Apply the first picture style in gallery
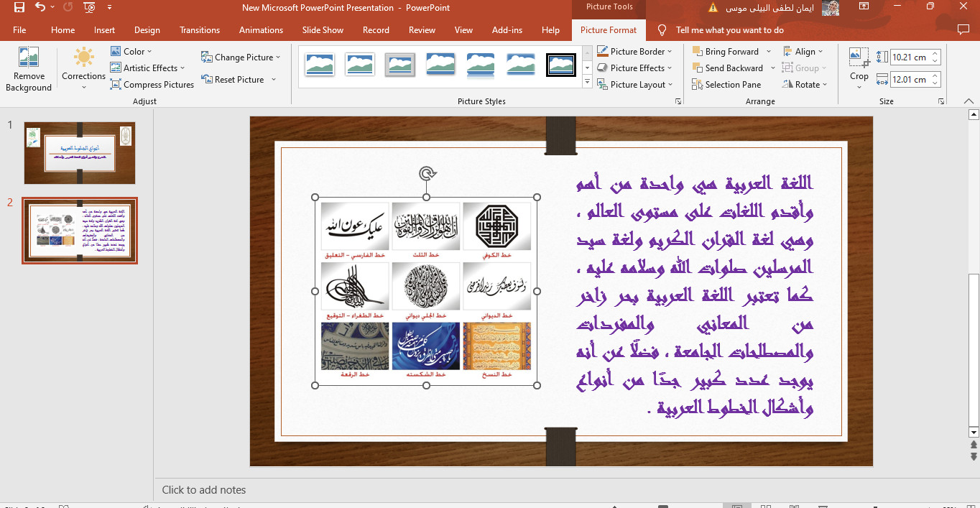This screenshot has width=980, height=508. [x=319, y=65]
